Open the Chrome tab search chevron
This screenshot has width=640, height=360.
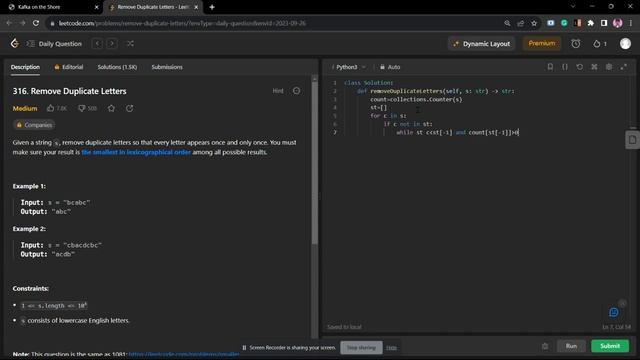[573, 7]
